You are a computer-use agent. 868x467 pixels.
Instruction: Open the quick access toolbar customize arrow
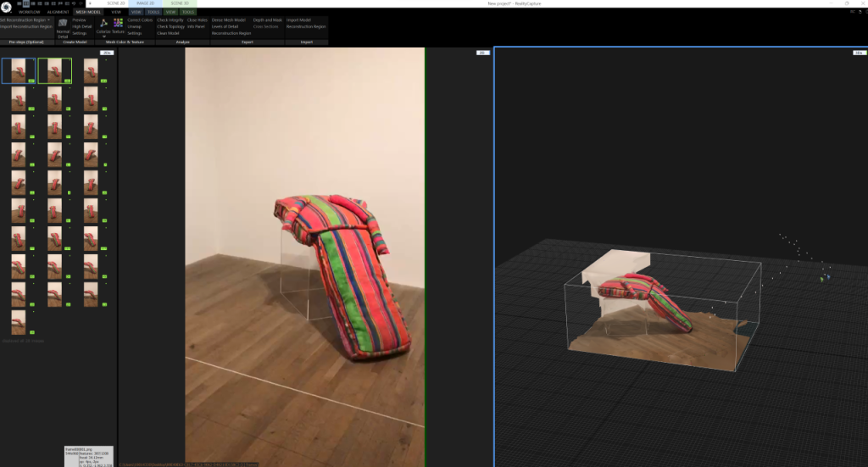coord(90,3)
